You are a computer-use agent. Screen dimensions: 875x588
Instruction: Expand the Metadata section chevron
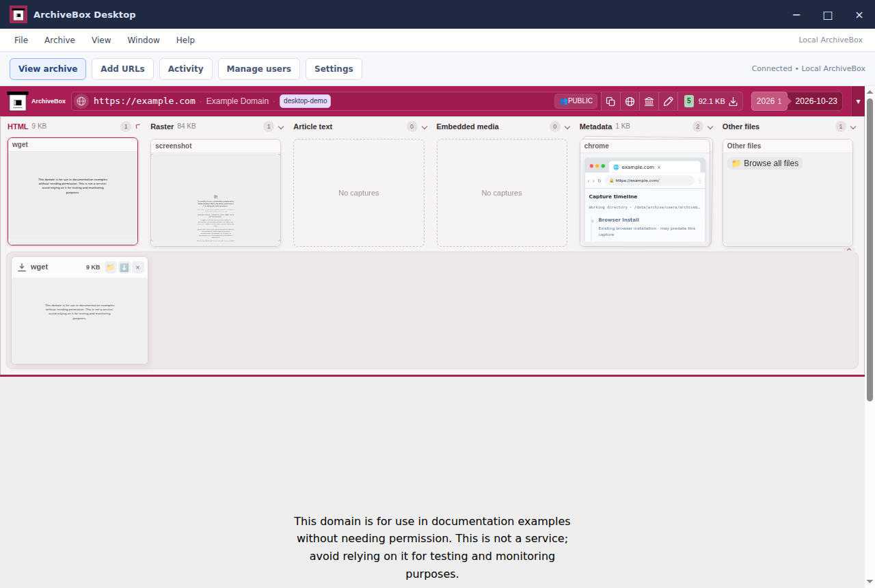[x=710, y=127]
